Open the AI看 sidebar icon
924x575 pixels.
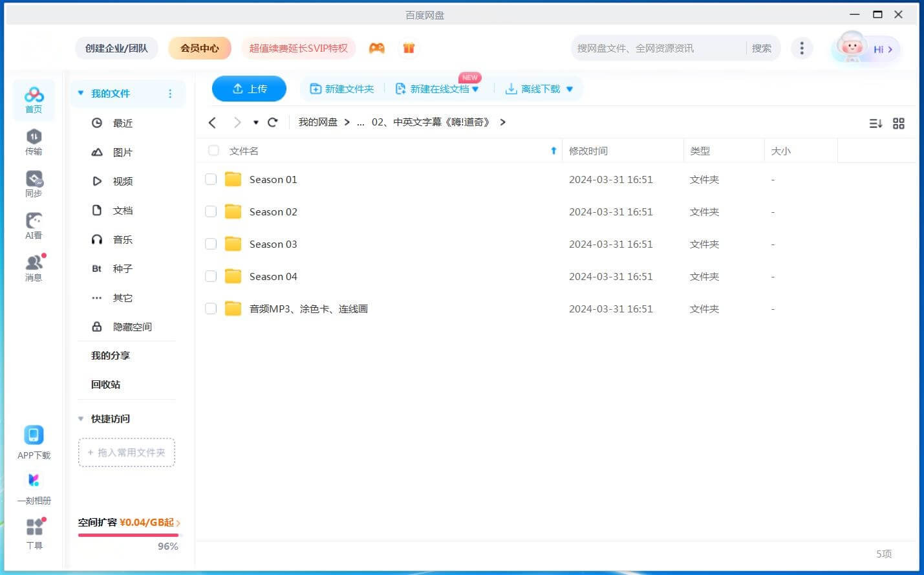point(34,226)
